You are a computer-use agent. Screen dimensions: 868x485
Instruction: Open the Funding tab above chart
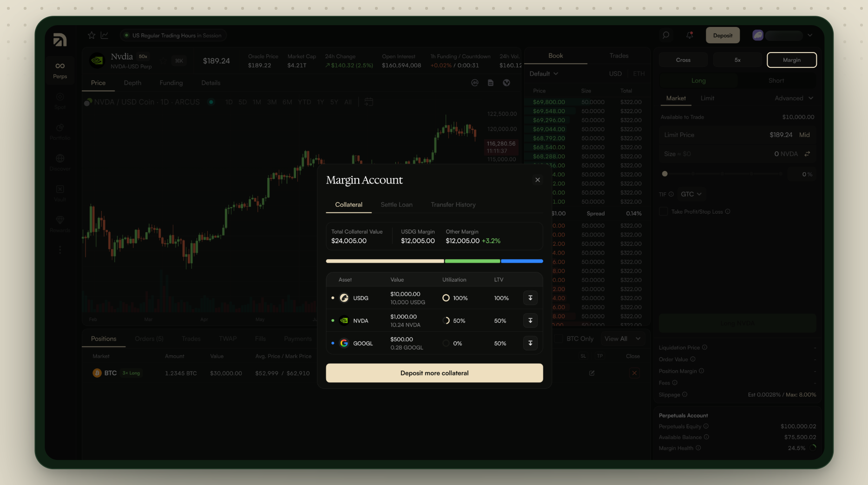click(171, 83)
